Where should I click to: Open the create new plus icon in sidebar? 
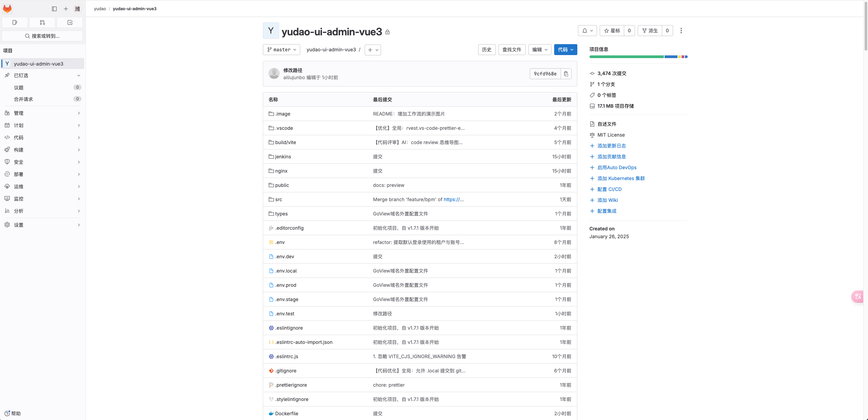pyautogui.click(x=66, y=9)
